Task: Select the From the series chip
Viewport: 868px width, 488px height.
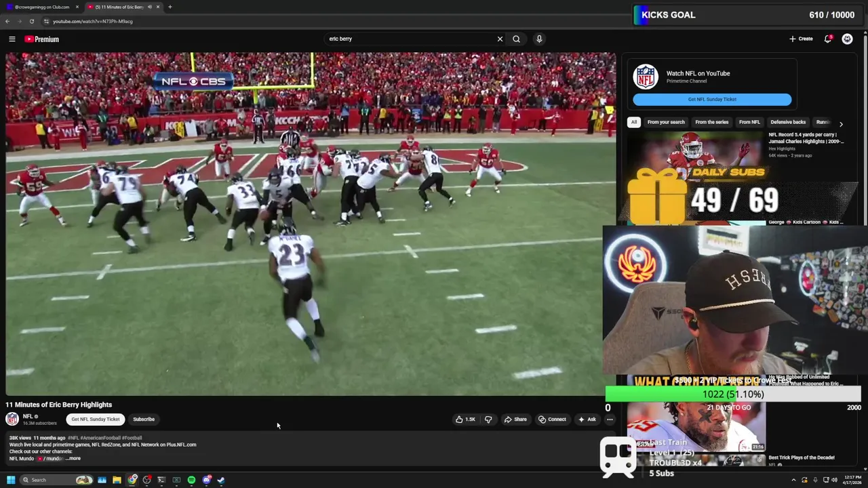Action: (711, 122)
